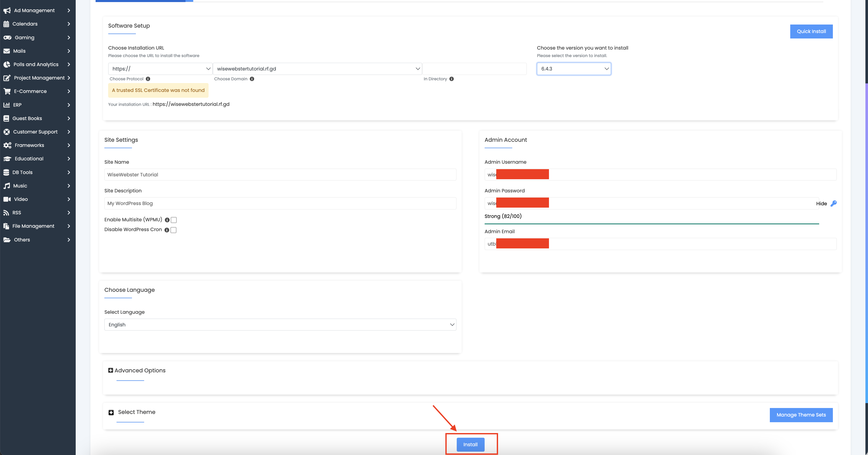Tick the Disable WordPress Cron checkbox
The height and width of the screenshot is (455, 868).
pyautogui.click(x=174, y=230)
